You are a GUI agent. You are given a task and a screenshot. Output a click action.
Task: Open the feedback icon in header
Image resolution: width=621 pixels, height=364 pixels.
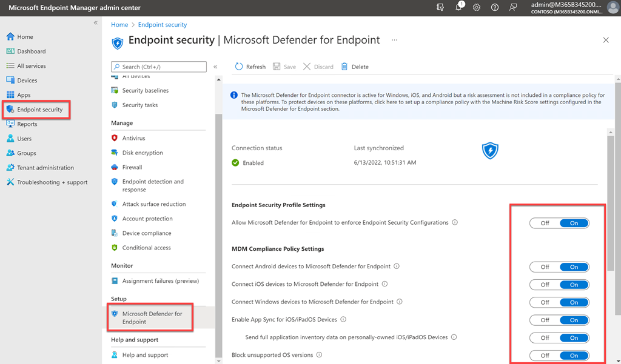pos(513,8)
